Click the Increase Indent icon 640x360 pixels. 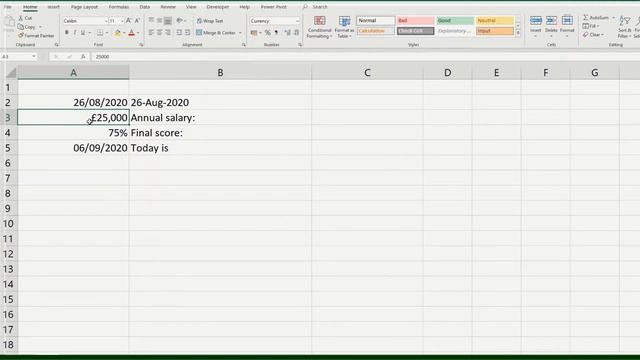tap(187, 33)
